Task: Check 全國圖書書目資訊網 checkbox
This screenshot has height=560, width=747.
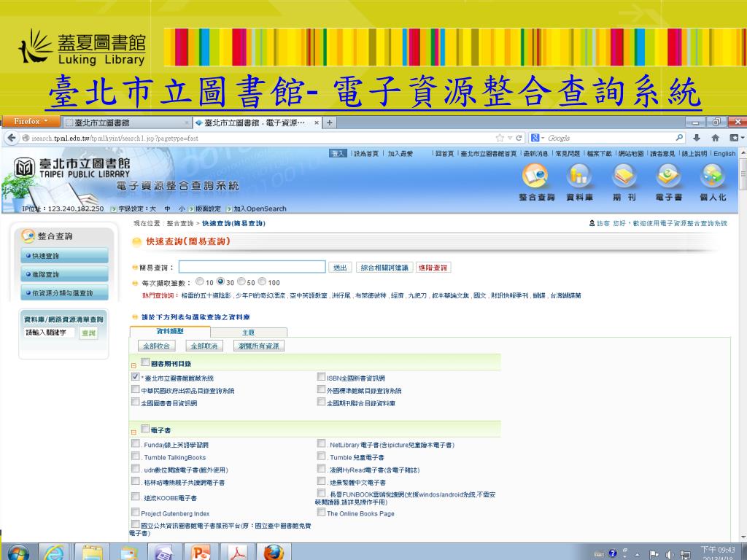Action: click(135, 402)
